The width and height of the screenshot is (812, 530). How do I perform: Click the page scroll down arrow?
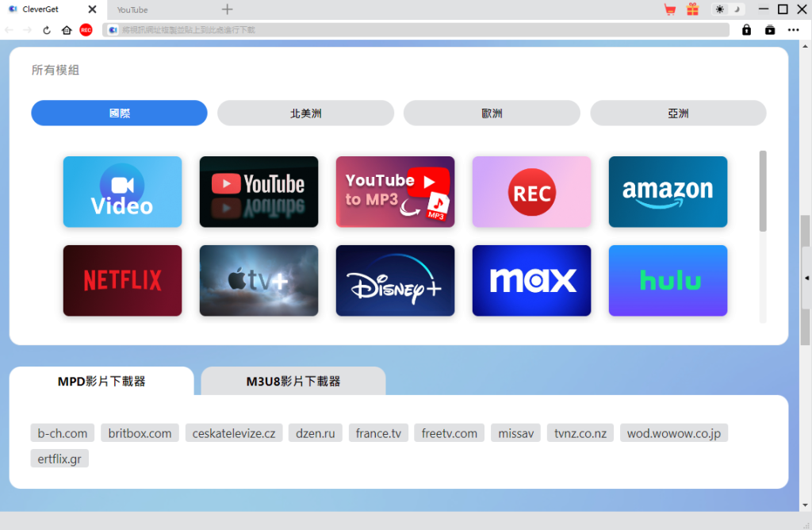tap(805, 505)
